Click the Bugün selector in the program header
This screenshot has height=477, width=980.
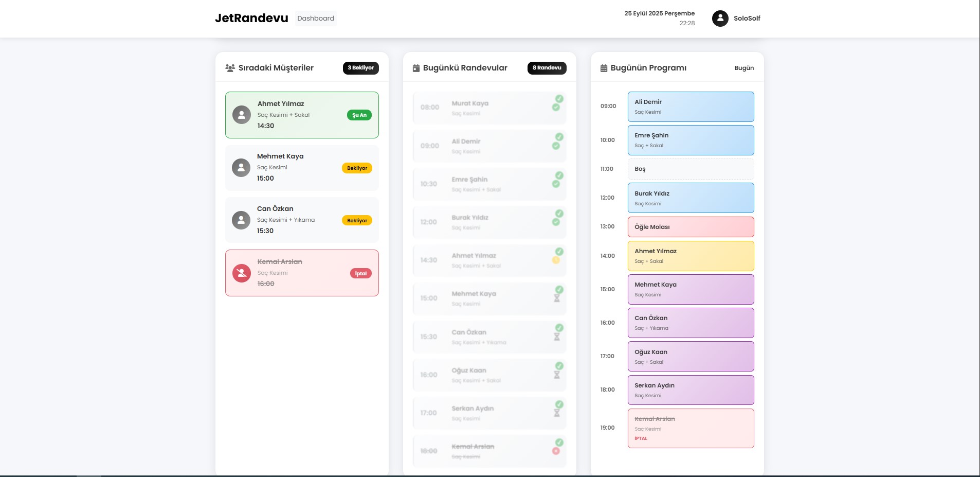pyautogui.click(x=743, y=68)
